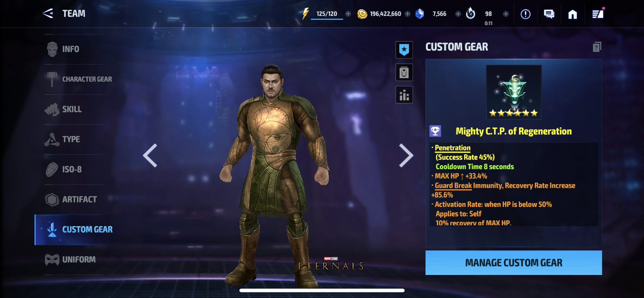The height and width of the screenshot is (298, 644).
Task: Go back using the Team back arrow
Action: click(48, 14)
